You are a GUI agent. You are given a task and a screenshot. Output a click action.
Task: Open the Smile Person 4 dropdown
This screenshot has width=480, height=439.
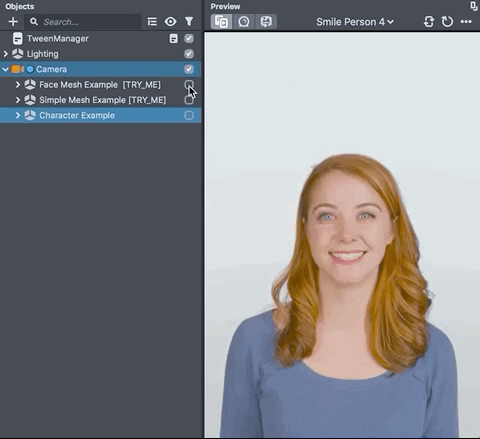coord(355,22)
